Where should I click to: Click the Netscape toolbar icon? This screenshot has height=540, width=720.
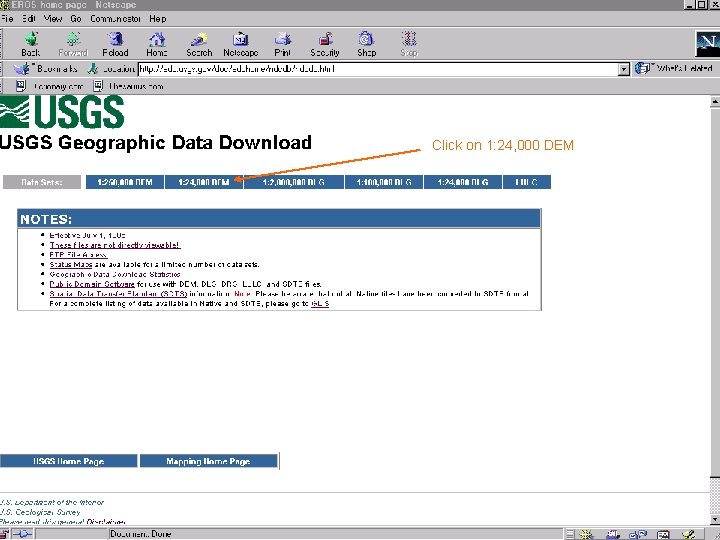(x=241, y=39)
